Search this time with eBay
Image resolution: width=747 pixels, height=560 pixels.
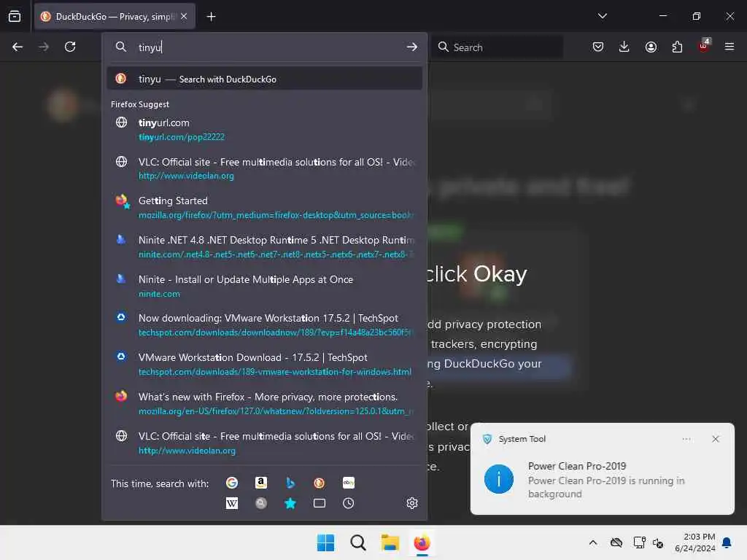tap(348, 483)
